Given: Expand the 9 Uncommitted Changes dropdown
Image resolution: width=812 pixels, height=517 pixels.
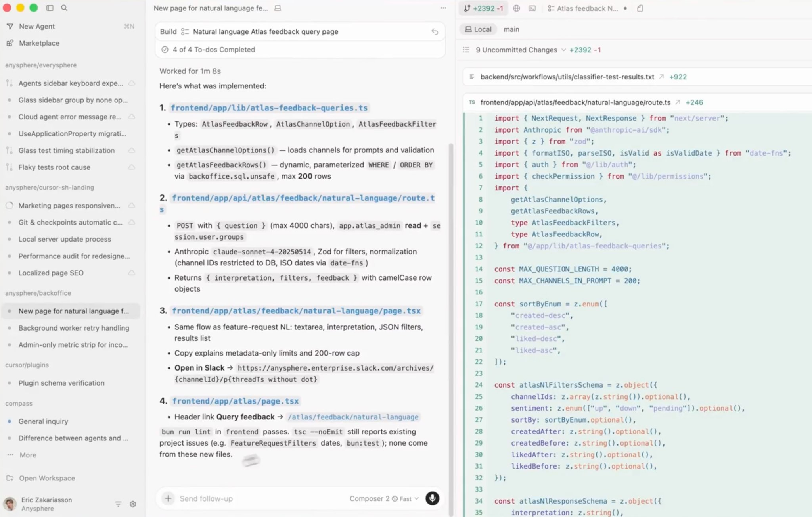Looking at the screenshot, I should [x=521, y=50].
